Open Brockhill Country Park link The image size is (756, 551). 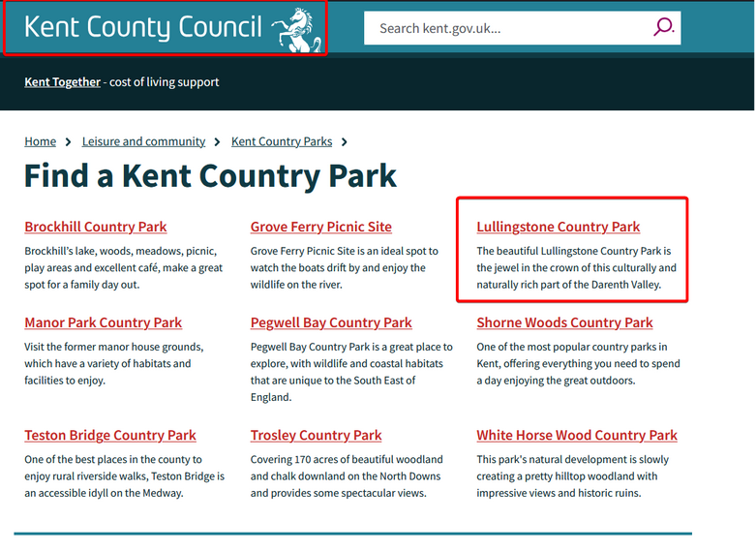pyautogui.click(x=96, y=227)
